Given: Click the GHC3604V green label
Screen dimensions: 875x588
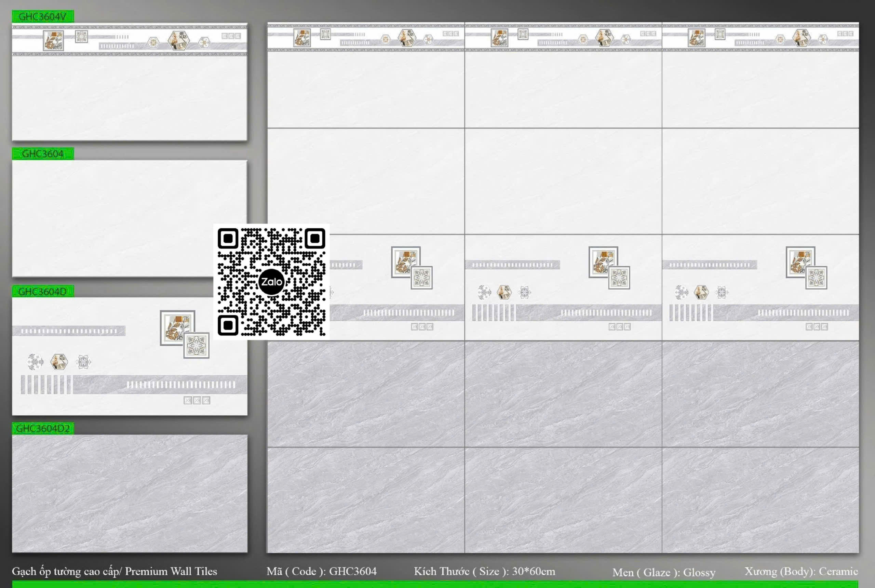Looking at the screenshot, I should click(x=43, y=16).
